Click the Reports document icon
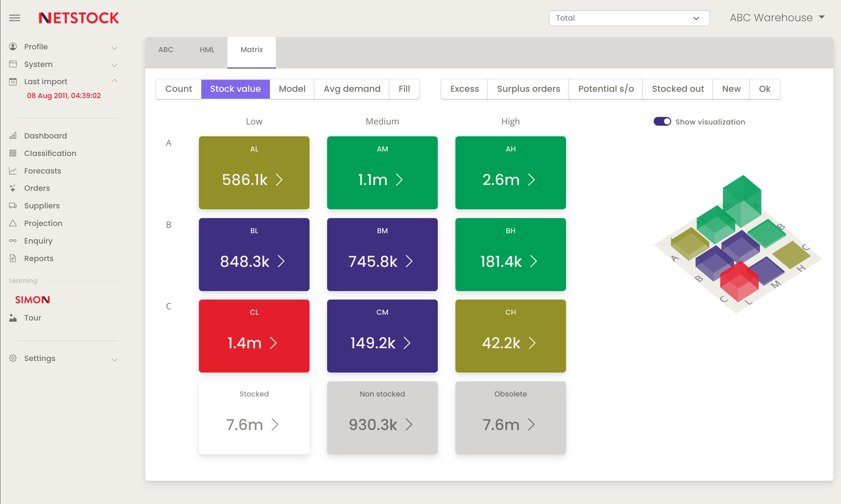The height and width of the screenshot is (504, 841). 13,258
